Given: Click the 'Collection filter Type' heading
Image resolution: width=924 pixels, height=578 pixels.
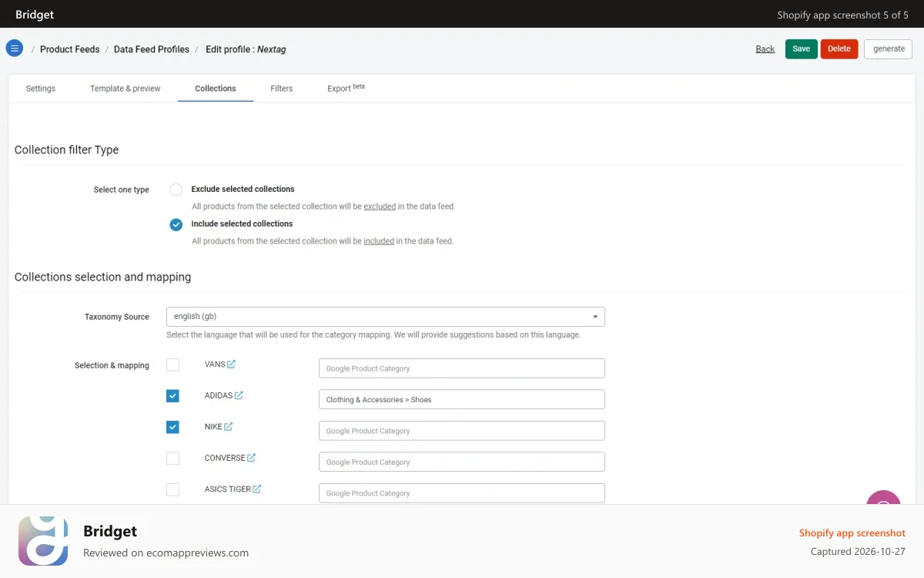Looking at the screenshot, I should pos(67,150).
